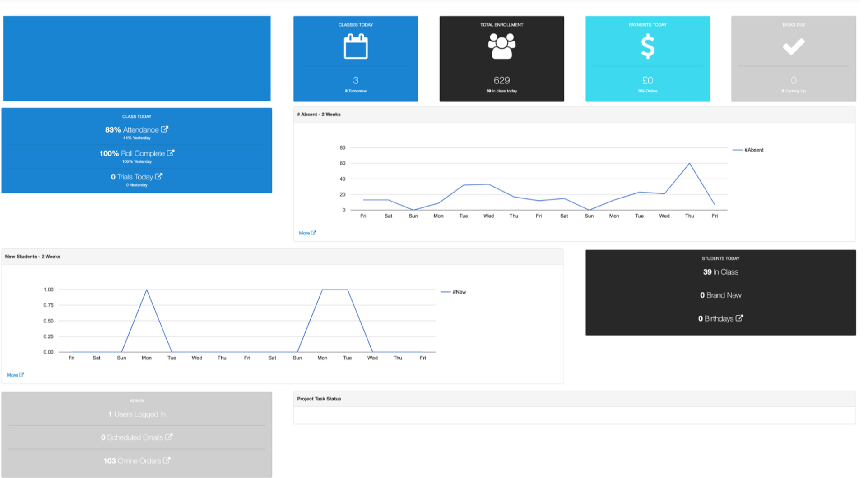Image resolution: width=868 pixels, height=478 pixels.
Task: Toggle the #New series in the legend
Action: point(453,291)
